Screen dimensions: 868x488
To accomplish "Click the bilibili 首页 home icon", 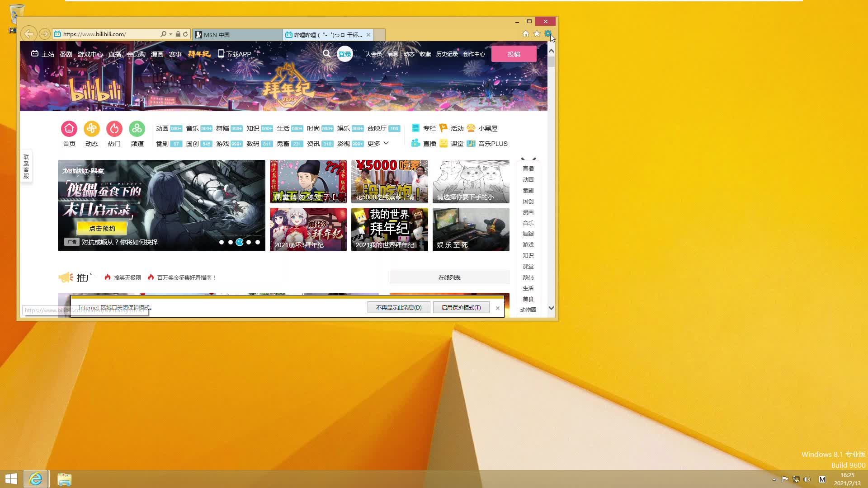I will [69, 129].
